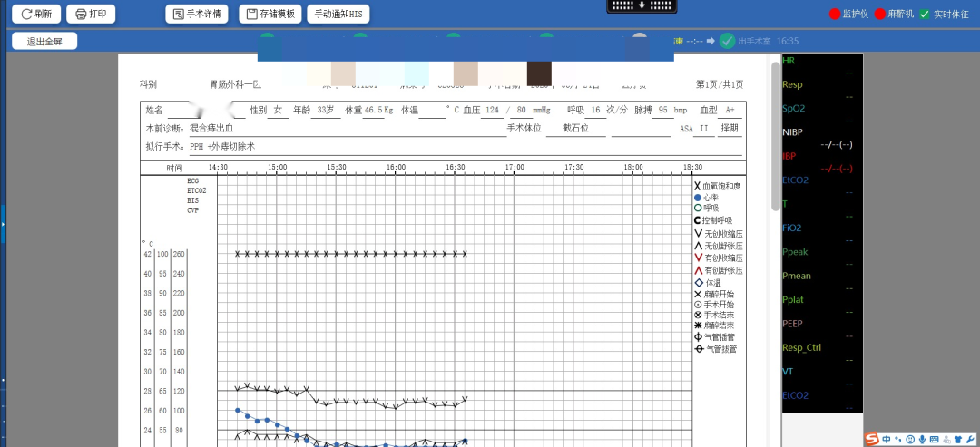Click the 刷新 refresh button
Screen dimensions: 980x447
tap(36, 14)
